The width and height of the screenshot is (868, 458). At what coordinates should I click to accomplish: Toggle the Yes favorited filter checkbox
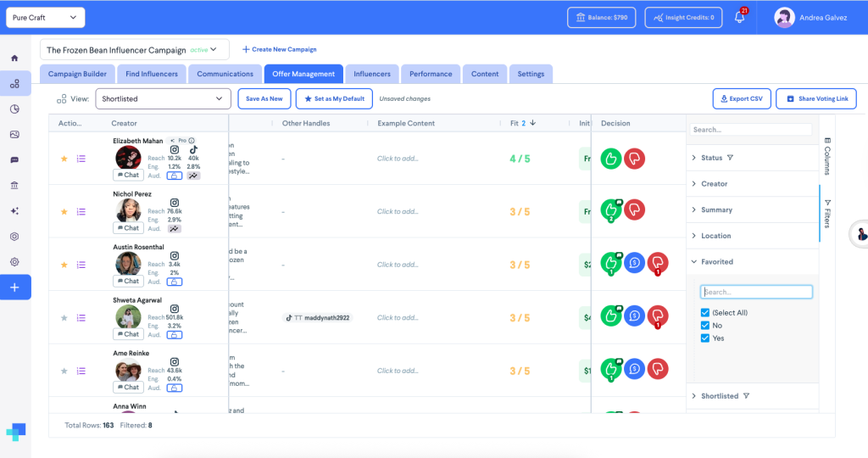(x=704, y=338)
